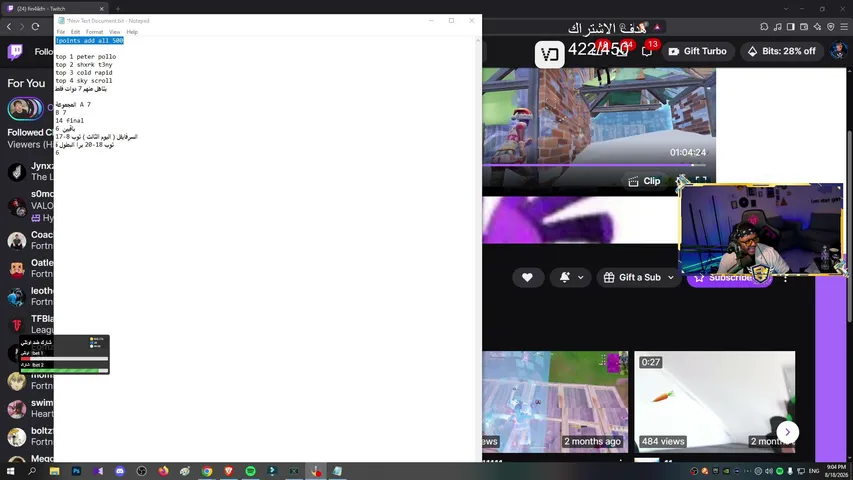This screenshot has width=853, height=480.
Task: Open the browser wallet icon
Action: [803, 27]
